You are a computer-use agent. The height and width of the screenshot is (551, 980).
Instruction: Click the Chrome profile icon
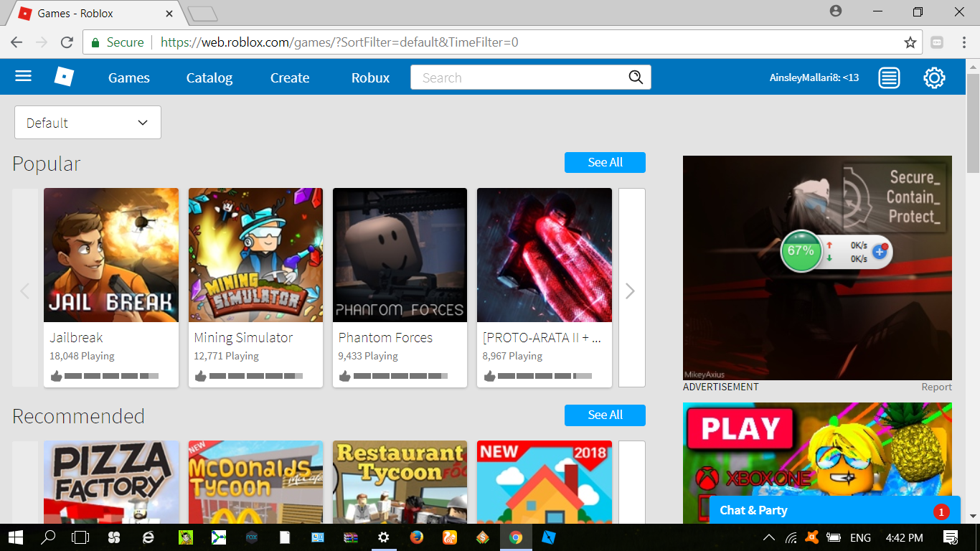click(x=836, y=11)
